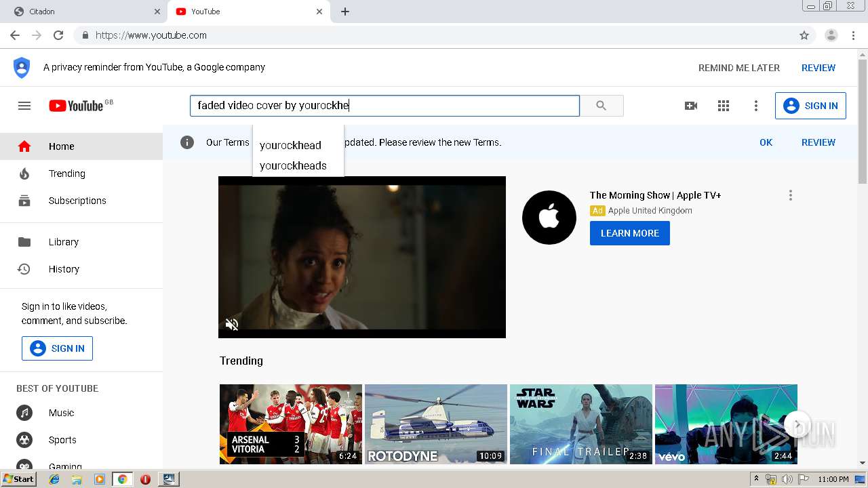The height and width of the screenshot is (488, 868).
Task: Show next trending videos with arrow
Action: pyautogui.click(x=797, y=425)
